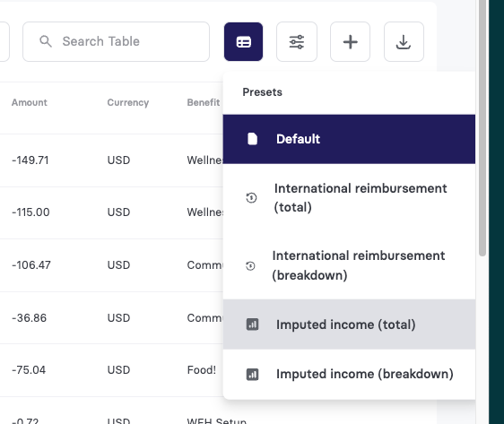Viewport: 504px width, 424px height.
Task: Click the page vertical scrollbar thumb
Action: [x=482, y=128]
